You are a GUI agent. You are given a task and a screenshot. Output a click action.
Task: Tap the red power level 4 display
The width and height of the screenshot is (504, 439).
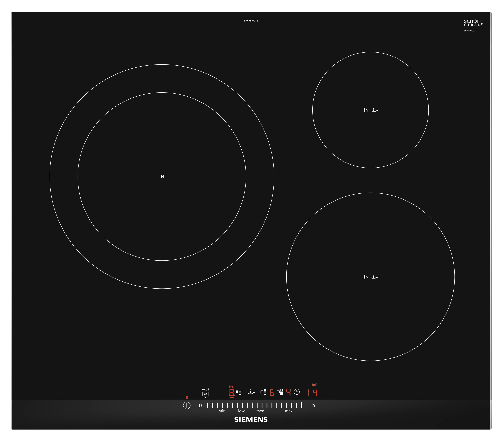(x=288, y=392)
